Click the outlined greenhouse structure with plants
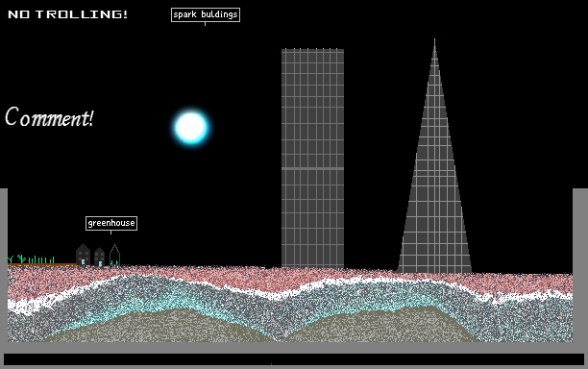 point(114,255)
